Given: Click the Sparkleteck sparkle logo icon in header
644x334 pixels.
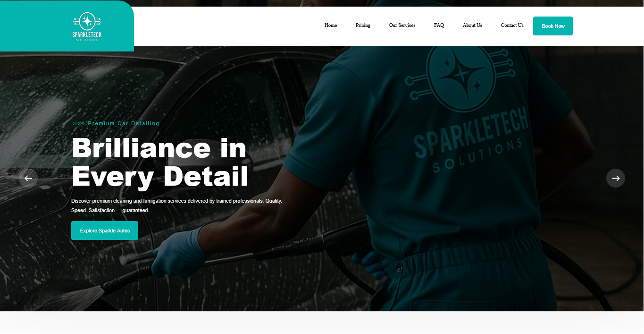Looking at the screenshot, I should coord(87,21).
